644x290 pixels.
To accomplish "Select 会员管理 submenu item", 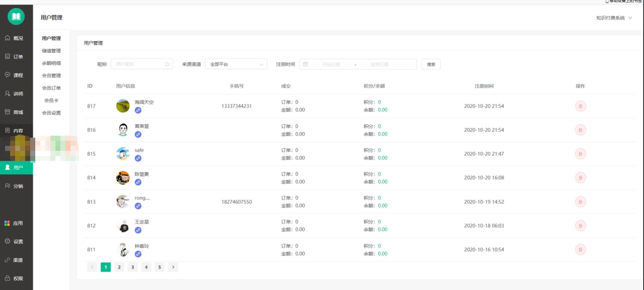I will (x=51, y=75).
